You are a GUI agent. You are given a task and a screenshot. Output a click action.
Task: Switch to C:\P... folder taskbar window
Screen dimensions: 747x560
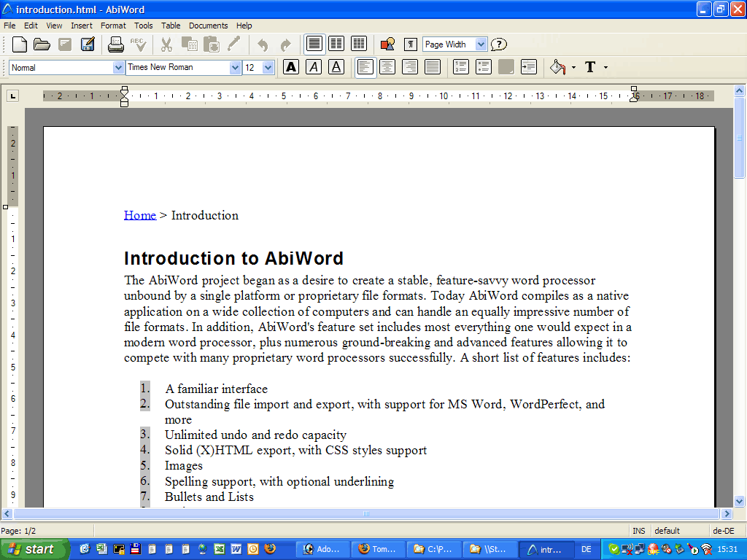point(433,549)
